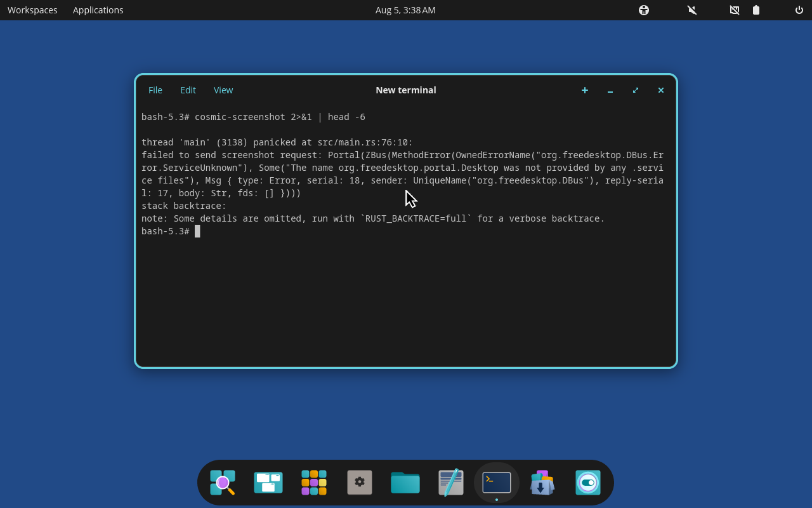Open disconnected network applet in top panel
This screenshot has width=812, height=508.
735,10
